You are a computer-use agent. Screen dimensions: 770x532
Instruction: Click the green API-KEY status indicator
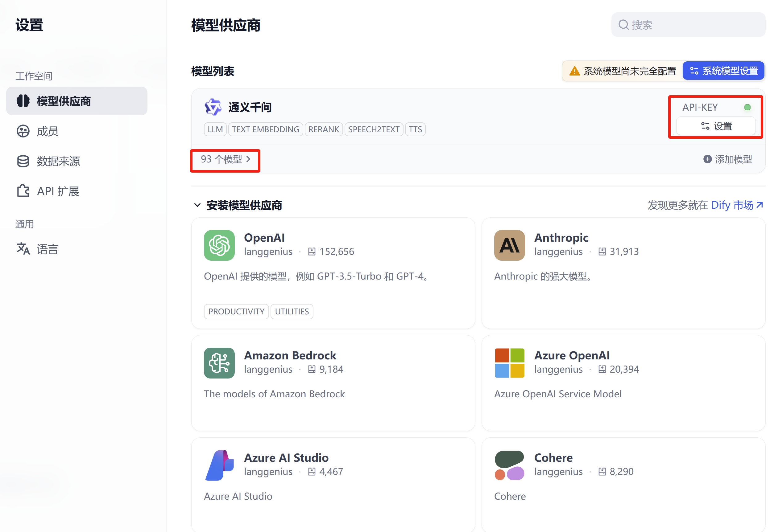(x=747, y=107)
